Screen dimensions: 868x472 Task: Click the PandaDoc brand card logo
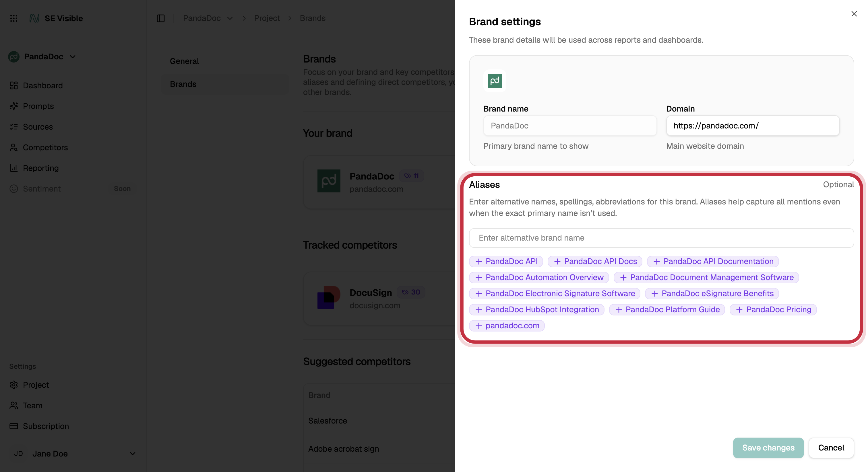click(x=329, y=181)
